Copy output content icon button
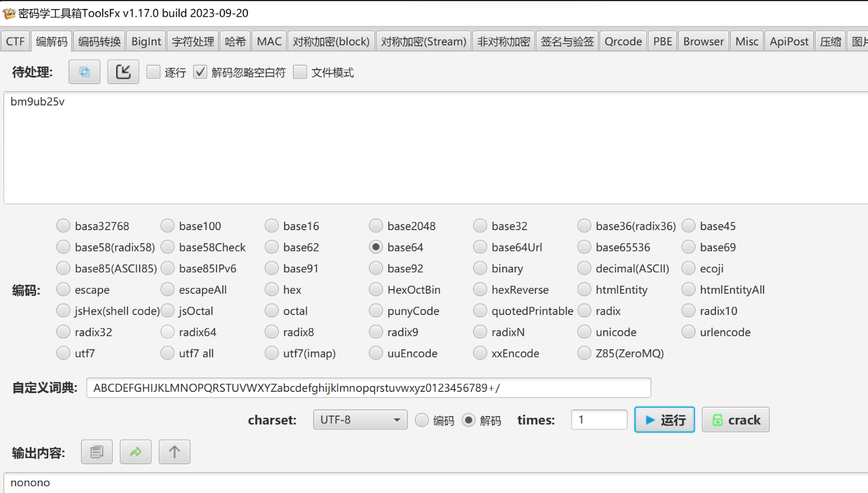The image size is (868, 493). click(x=97, y=452)
